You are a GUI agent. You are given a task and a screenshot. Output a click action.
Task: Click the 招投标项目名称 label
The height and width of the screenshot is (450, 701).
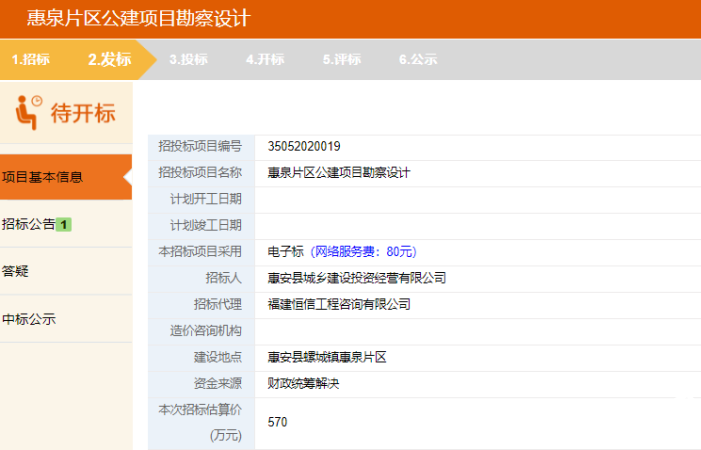[x=200, y=172]
